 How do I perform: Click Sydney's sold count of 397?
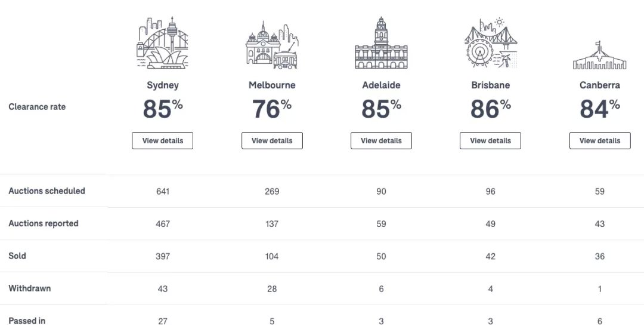point(163,256)
